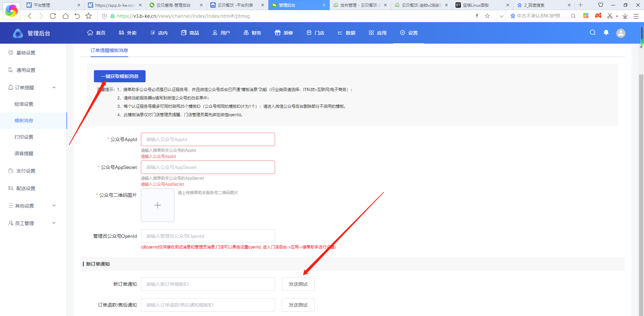
Task: Click the 一键获取模板消息 button
Action: click(x=119, y=76)
